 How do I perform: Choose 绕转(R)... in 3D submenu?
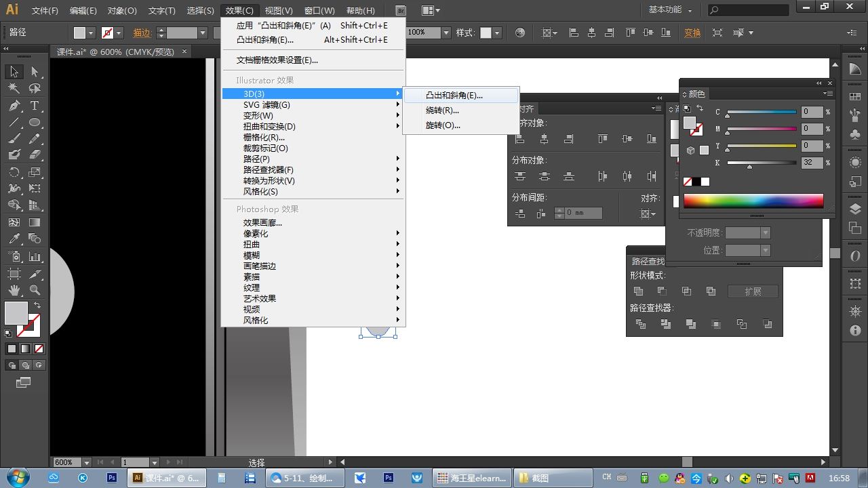coord(462,110)
